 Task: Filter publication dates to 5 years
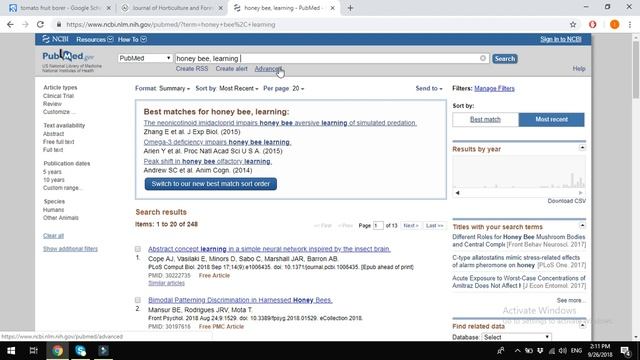click(x=52, y=172)
